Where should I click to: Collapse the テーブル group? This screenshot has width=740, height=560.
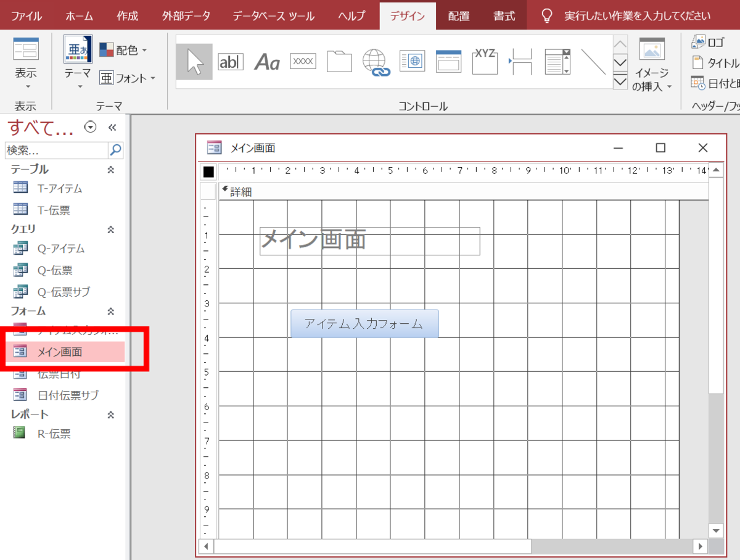coord(111,170)
